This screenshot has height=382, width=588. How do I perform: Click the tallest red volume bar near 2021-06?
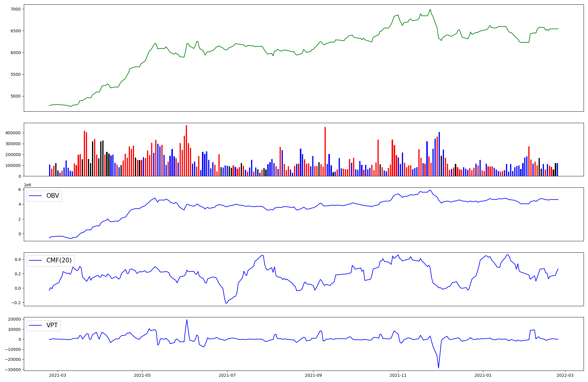pyautogui.click(x=186, y=150)
